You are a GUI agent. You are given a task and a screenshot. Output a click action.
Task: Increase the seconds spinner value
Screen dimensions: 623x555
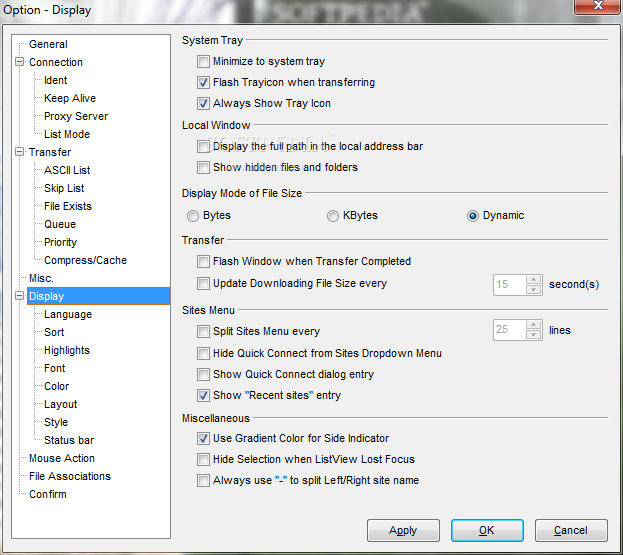pos(533,280)
